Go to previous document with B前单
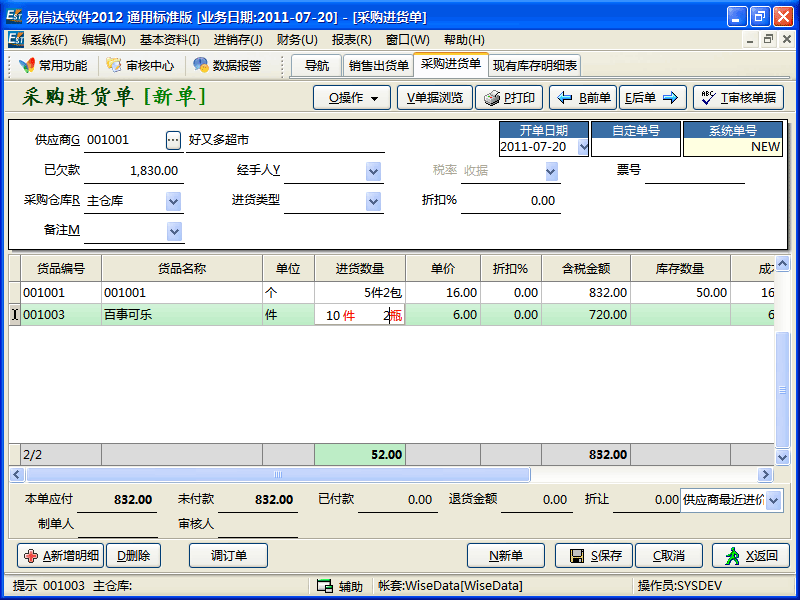 pyautogui.click(x=583, y=98)
